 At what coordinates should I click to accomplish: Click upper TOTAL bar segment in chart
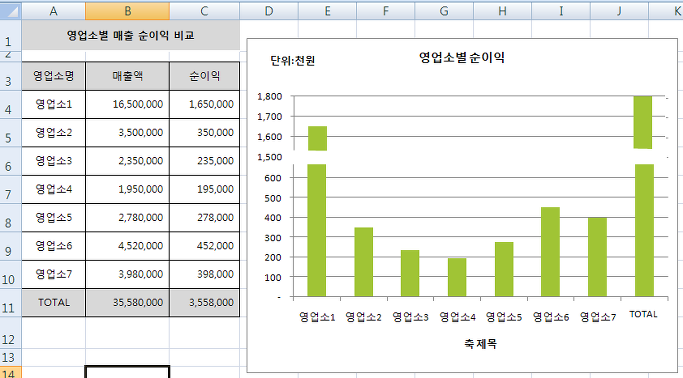point(643,122)
